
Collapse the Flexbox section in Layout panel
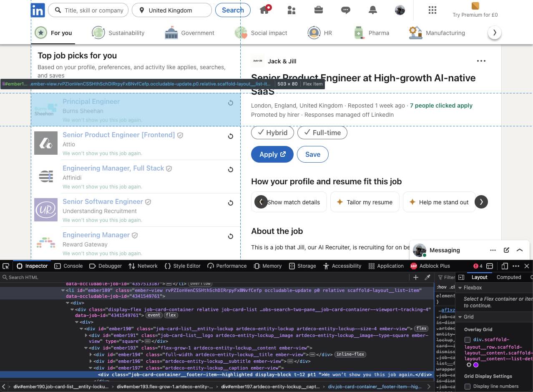[x=459, y=287]
